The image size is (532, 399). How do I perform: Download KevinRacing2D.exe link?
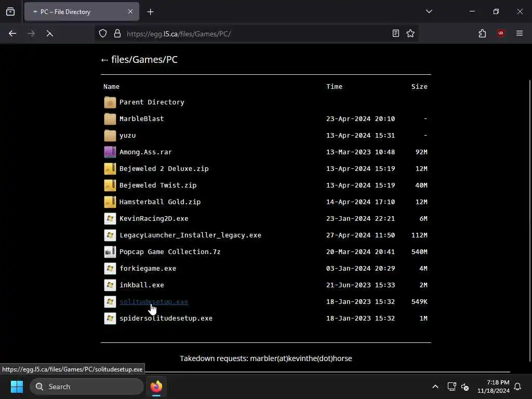[154, 219]
